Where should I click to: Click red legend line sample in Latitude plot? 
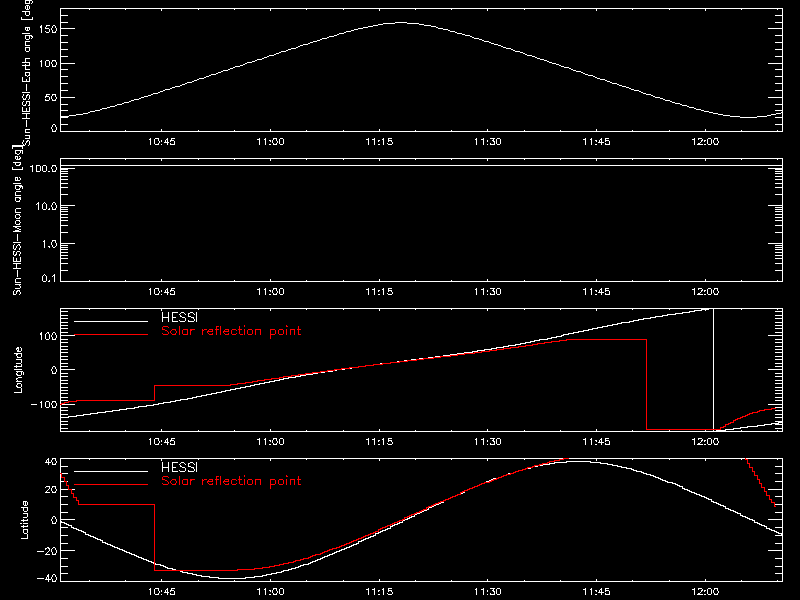[111, 484]
